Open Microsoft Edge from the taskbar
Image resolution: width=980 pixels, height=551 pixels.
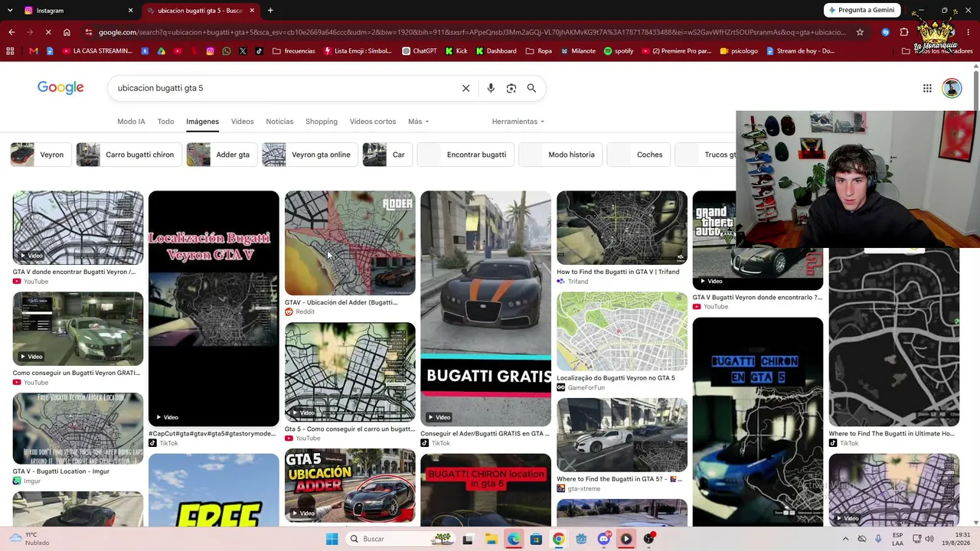[x=513, y=539]
